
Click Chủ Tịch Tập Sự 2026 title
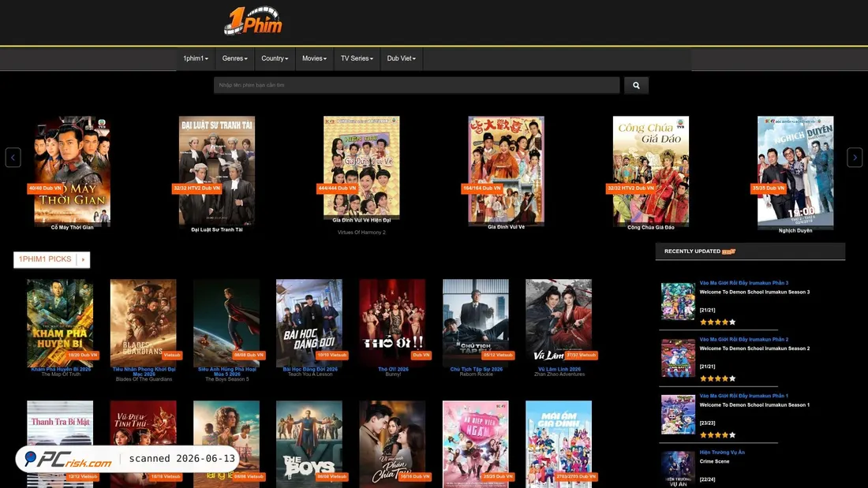click(x=476, y=369)
